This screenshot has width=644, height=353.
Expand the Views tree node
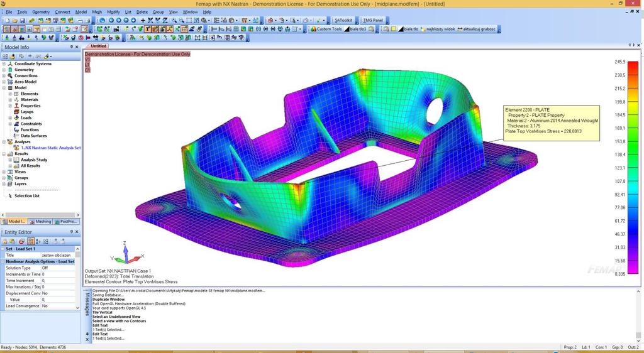tap(4, 171)
